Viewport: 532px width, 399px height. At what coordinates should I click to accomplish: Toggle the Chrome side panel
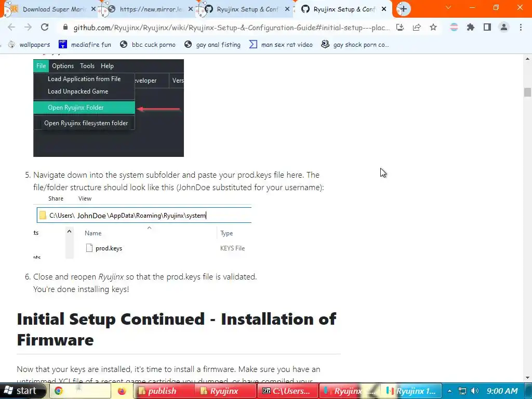tap(487, 27)
